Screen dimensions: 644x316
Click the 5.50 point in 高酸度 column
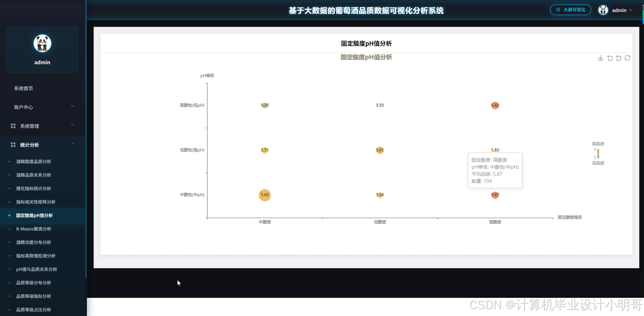(495, 150)
